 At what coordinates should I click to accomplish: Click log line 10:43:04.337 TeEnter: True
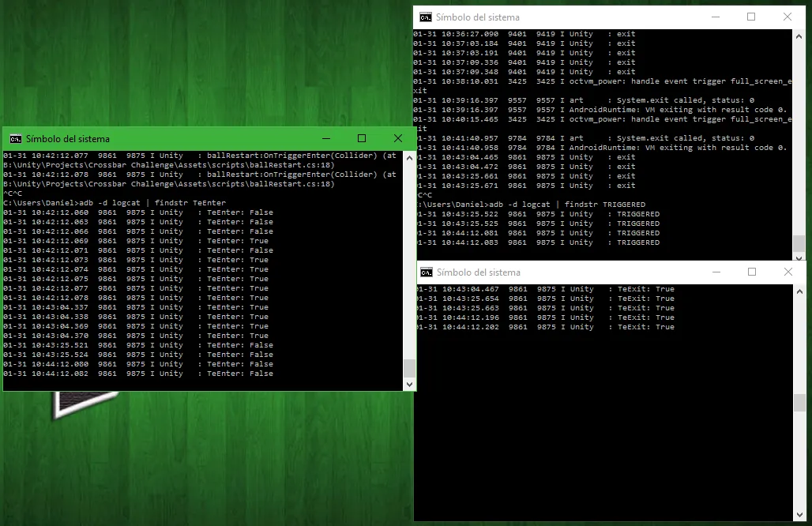pyautogui.click(x=136, y=307)
